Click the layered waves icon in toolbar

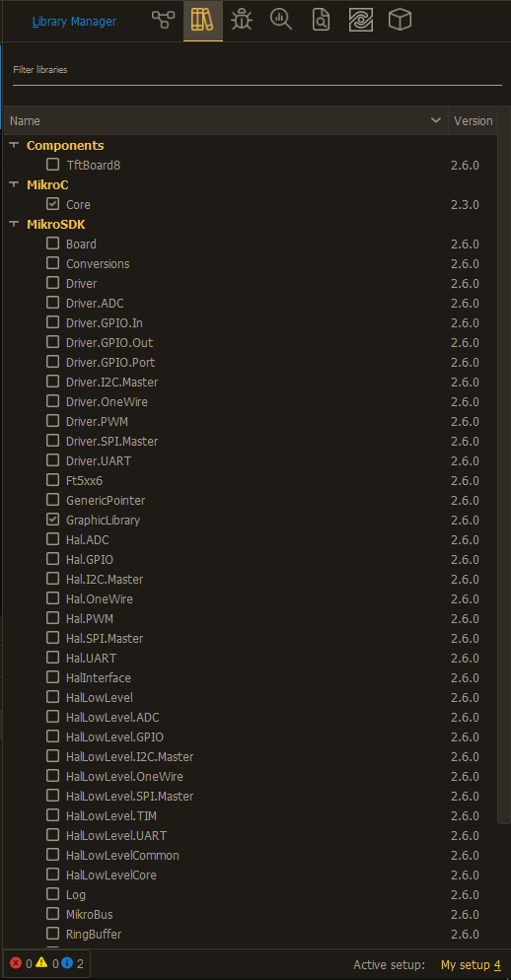click(x=361, y=21)
